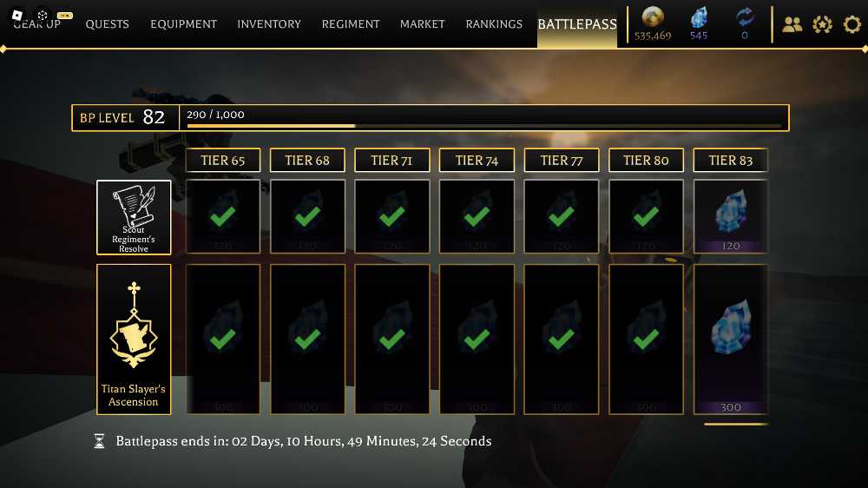Click the blue refresh arrows icon
Image resolution: width=868 pixels, height=488 pixels.
(745, 17)
